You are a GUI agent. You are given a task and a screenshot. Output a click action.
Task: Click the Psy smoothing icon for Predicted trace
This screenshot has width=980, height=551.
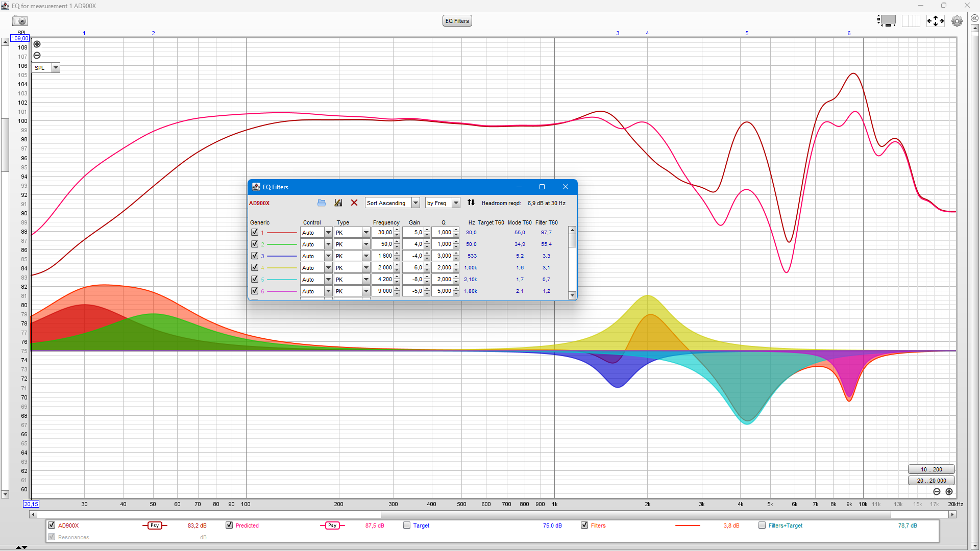[332, 525]
